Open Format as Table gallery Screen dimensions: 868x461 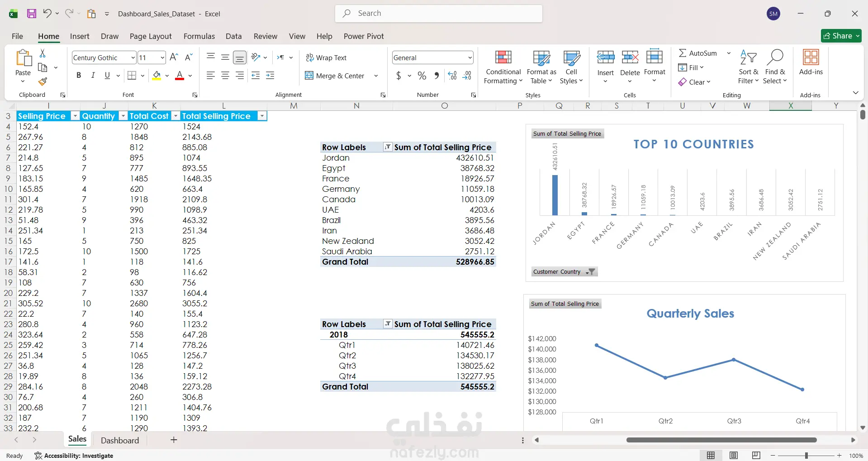click(541, 67)
